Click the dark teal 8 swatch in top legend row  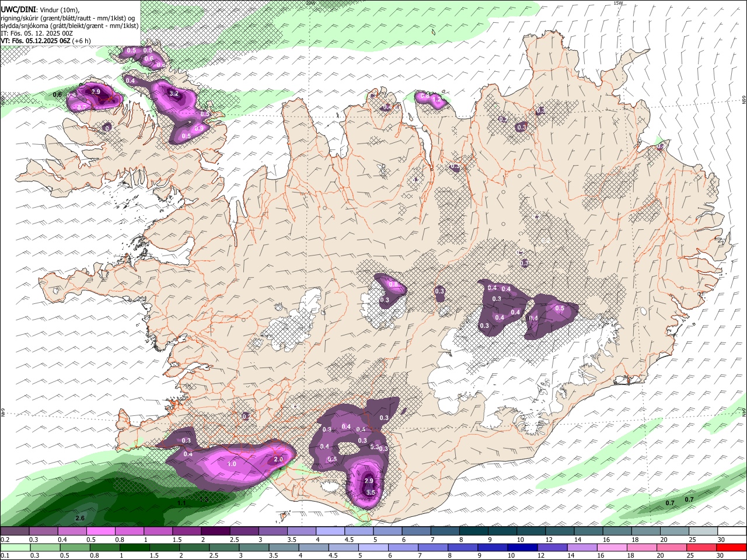click(473, 531)
